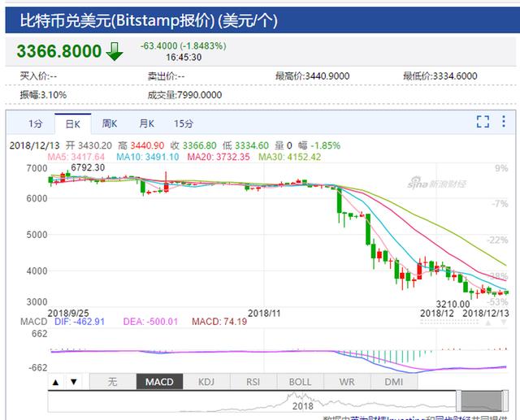Choose the RSI indicator
This screenshot has width=520, height=420.
(x=253, y=382)
